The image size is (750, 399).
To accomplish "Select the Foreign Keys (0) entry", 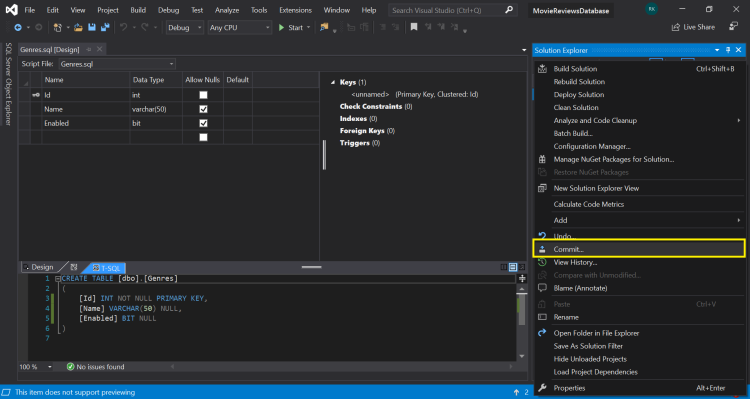I will tap(367, 131).
